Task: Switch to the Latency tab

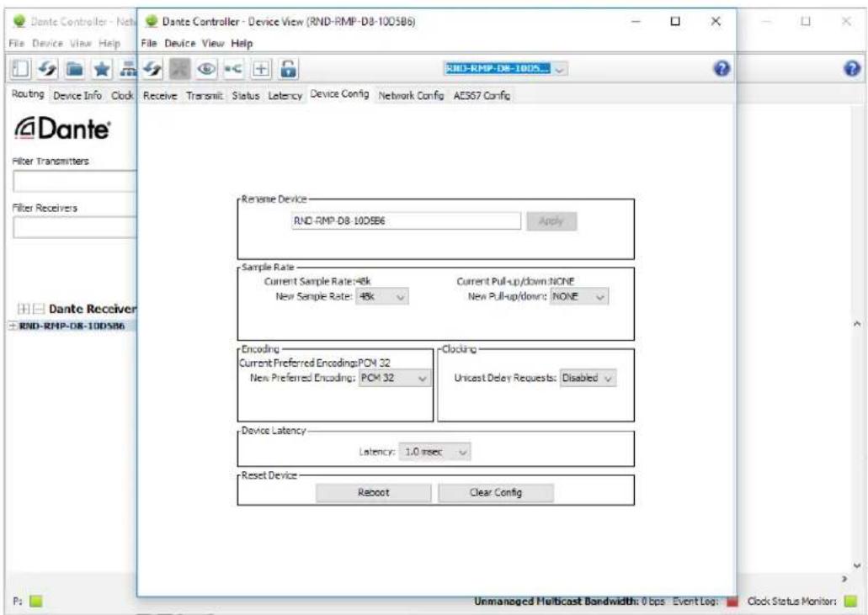Action: [x=285, y=96]
